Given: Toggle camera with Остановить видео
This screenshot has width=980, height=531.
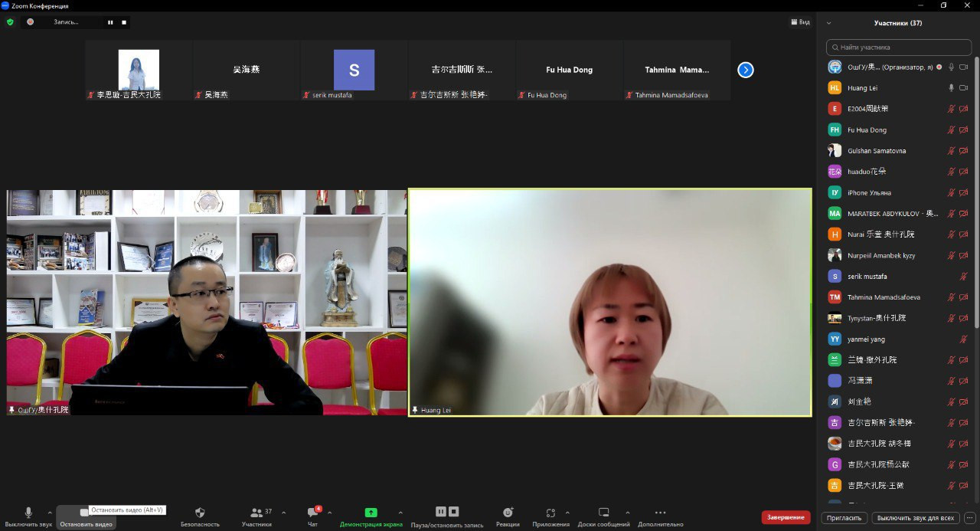Looking at the screenshot, I should tap(86, 513).
